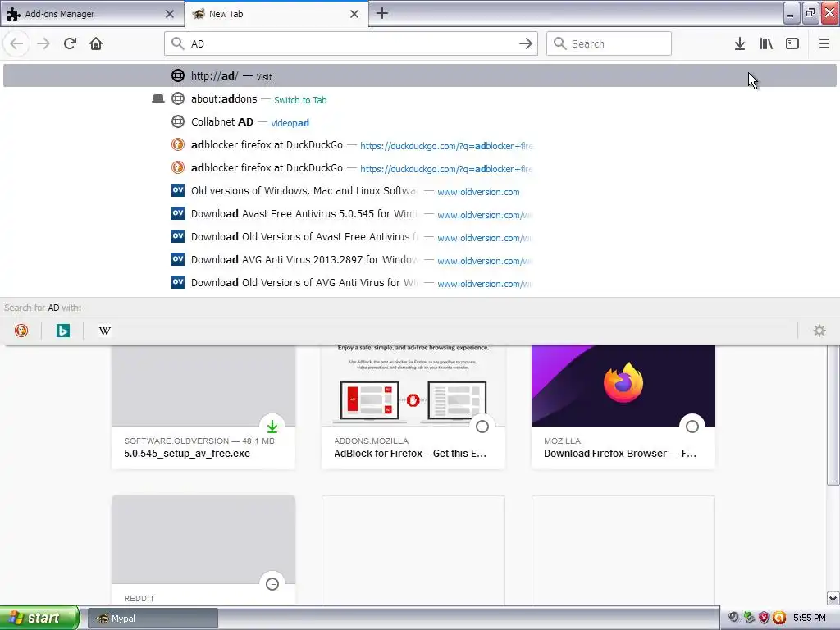
Task: Open Download Firefox Browser tile
Action: click(623, 407)
